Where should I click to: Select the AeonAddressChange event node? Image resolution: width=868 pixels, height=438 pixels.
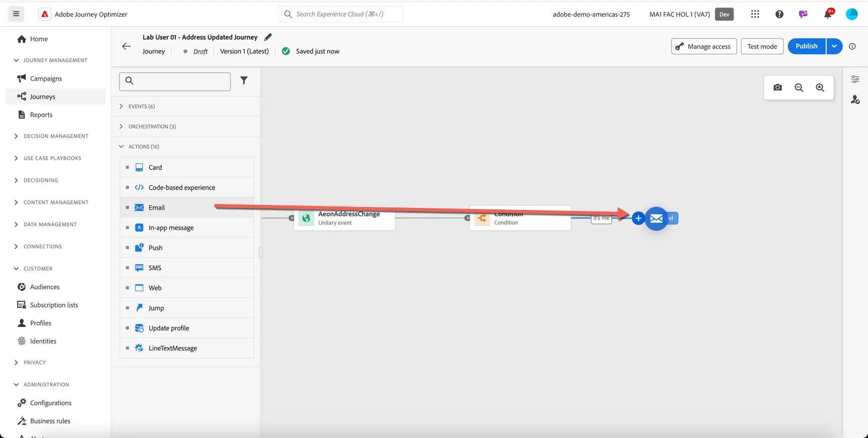pyautogui.click(x=345, y=218)
